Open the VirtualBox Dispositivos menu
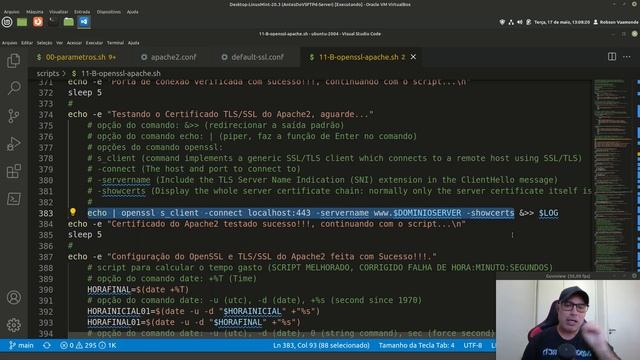The width and height of the screenshot is (640, 360). [109, 12]
